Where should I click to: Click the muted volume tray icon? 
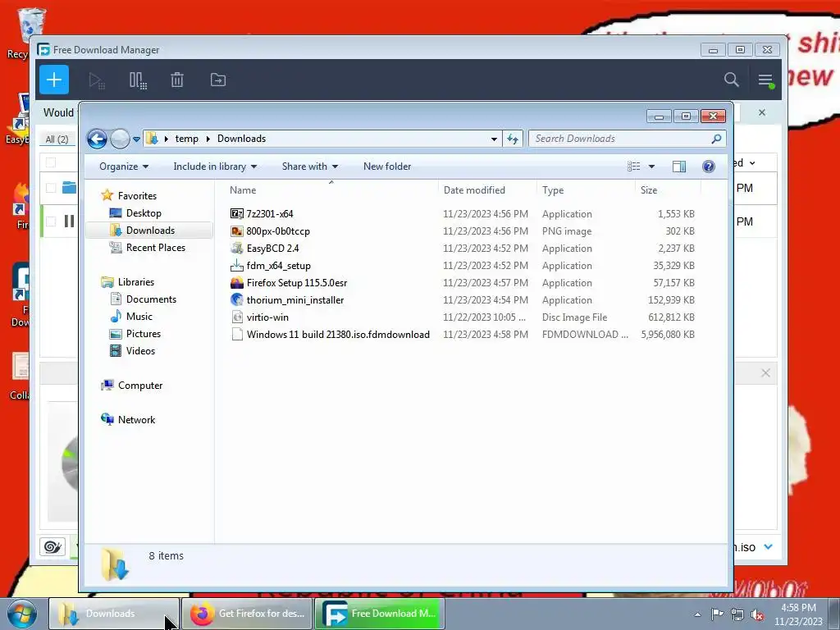tap(757, 615)
